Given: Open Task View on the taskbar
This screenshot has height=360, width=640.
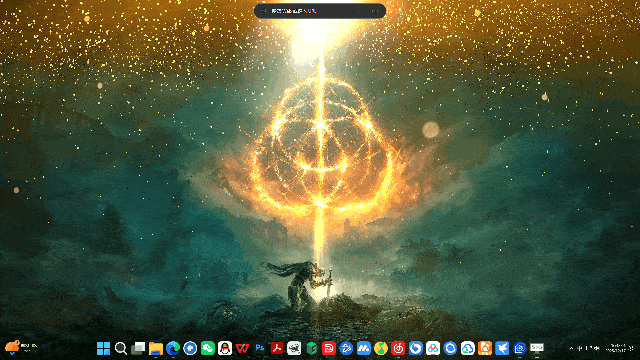Looking at the screenshot, I should click(138, 348).
